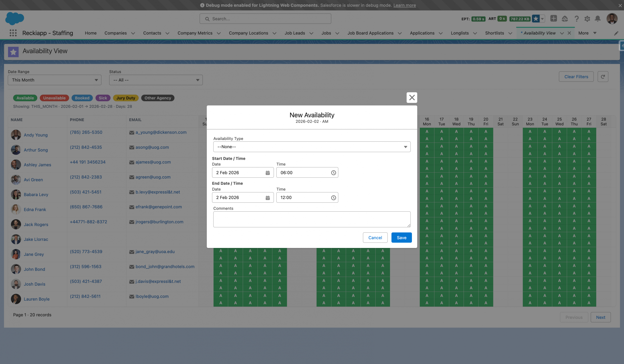This screenshot has width=624, height=364.
Task: Click the green Available legend pill
Action: click(x=25, y=98)
